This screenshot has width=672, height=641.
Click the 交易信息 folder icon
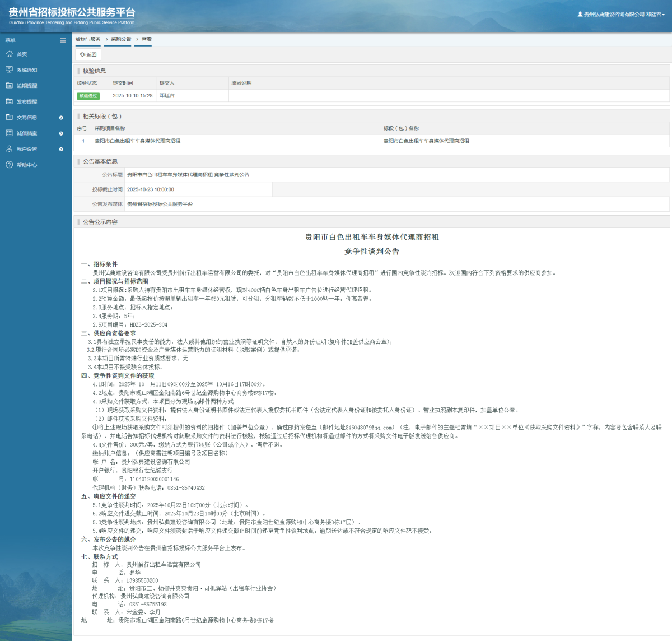click(x=9, y=118)
